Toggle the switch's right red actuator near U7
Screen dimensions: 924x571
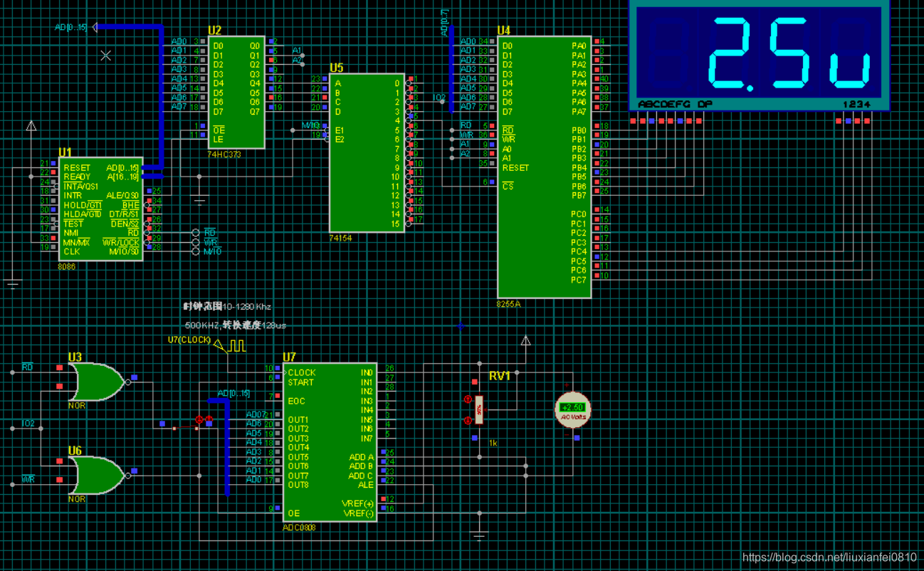(x=209, y=420)
